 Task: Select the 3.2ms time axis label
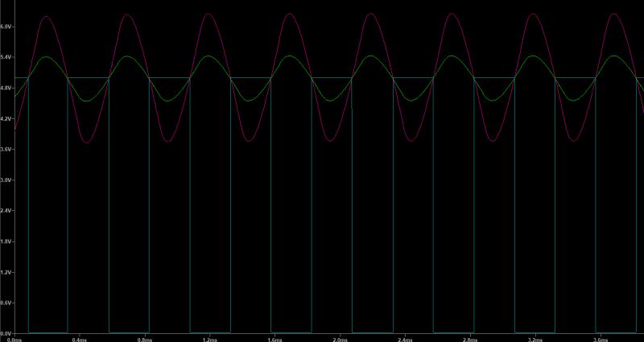coord(535,340)
